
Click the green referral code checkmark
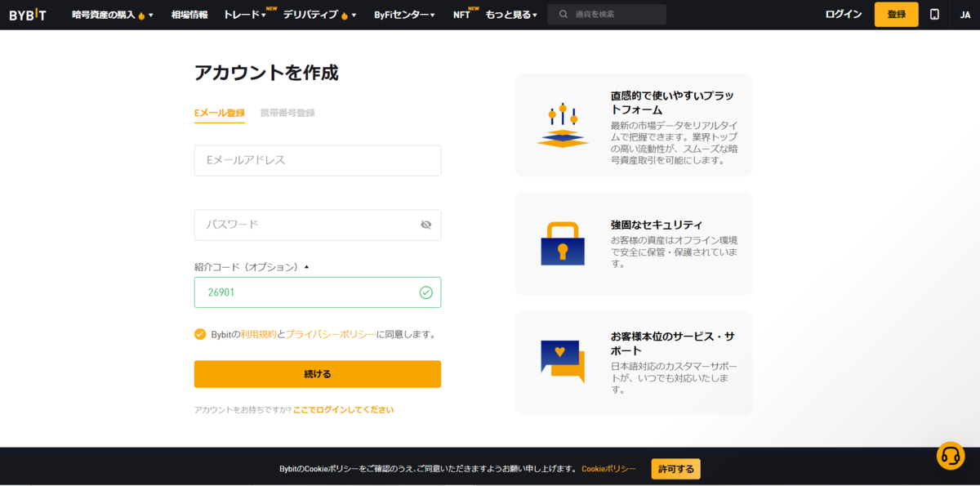coord(425,292)
